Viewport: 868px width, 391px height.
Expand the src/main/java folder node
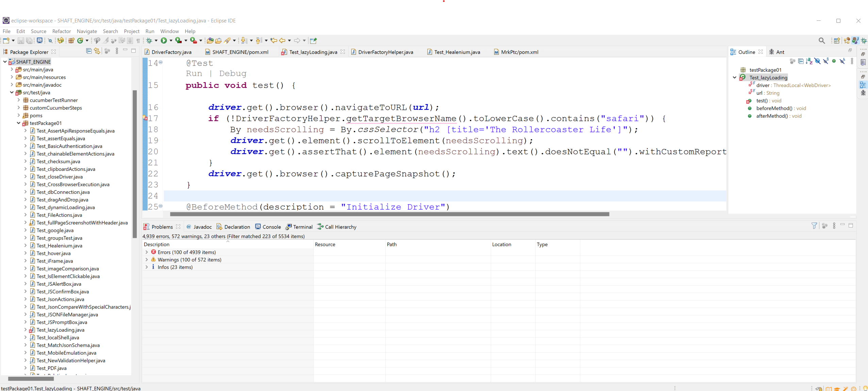click(12, 69)
